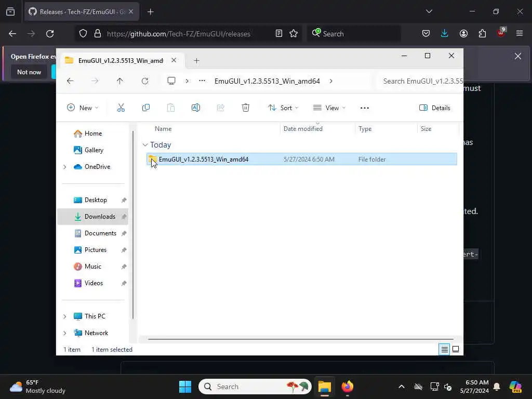Click Not now on the Firefox notification
This screenshot has height=399, width=532.
tap(29, 72)
